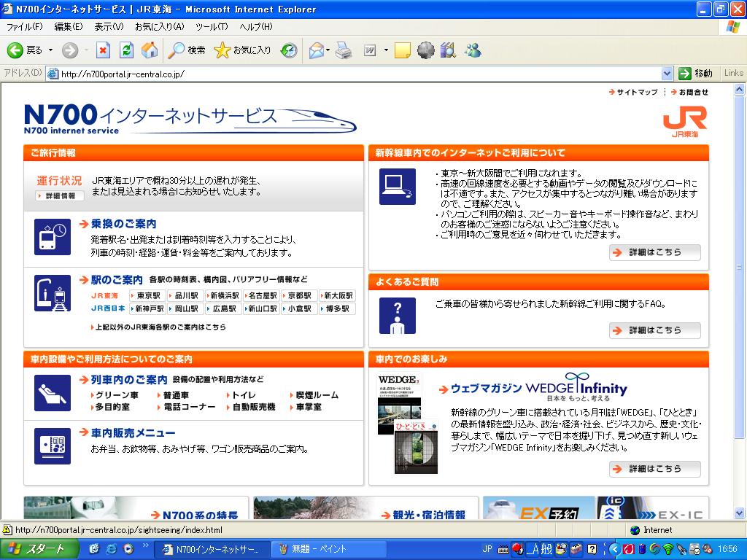
Task: Click the reclining seat blue icon
Action: 53,393
